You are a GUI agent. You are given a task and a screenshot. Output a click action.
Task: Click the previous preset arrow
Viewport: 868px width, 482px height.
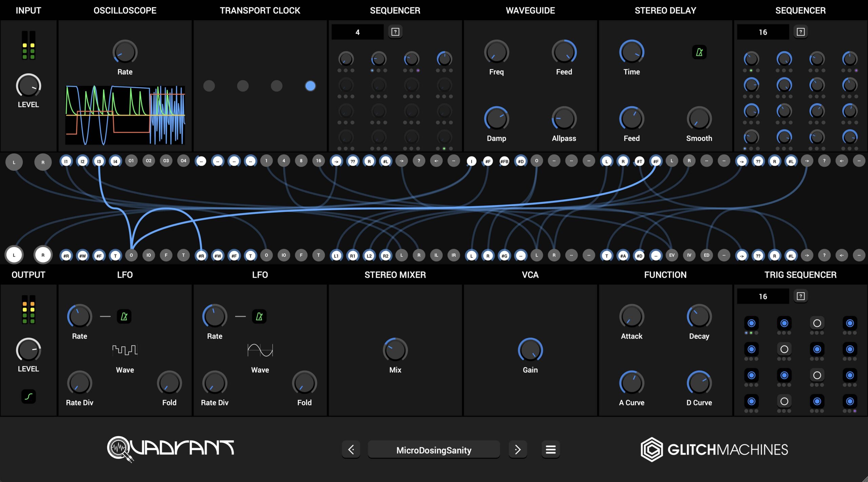(351, 449)
